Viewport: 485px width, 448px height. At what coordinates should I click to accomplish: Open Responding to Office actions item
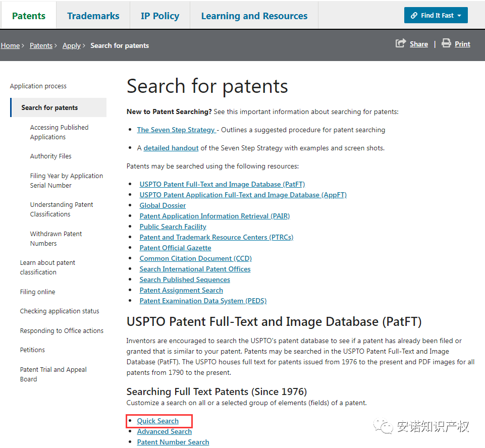(x=62, y=330)
